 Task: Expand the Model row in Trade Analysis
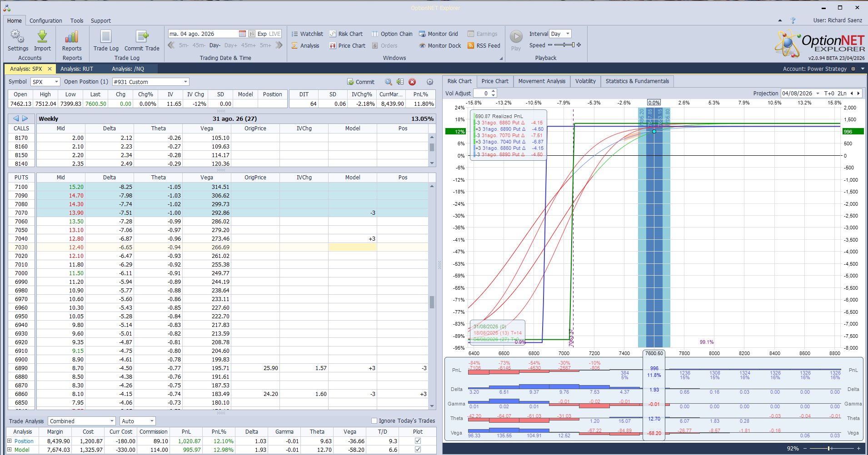point(9,450)
